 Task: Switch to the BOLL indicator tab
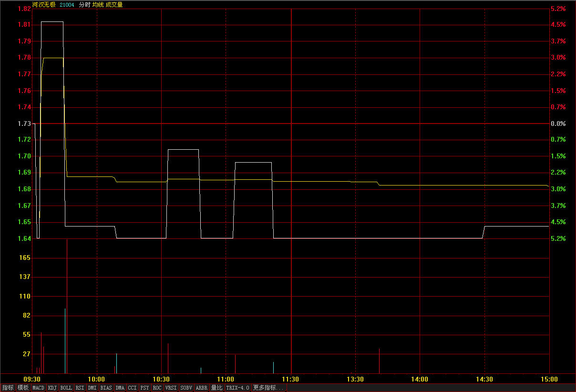[66, 388]
